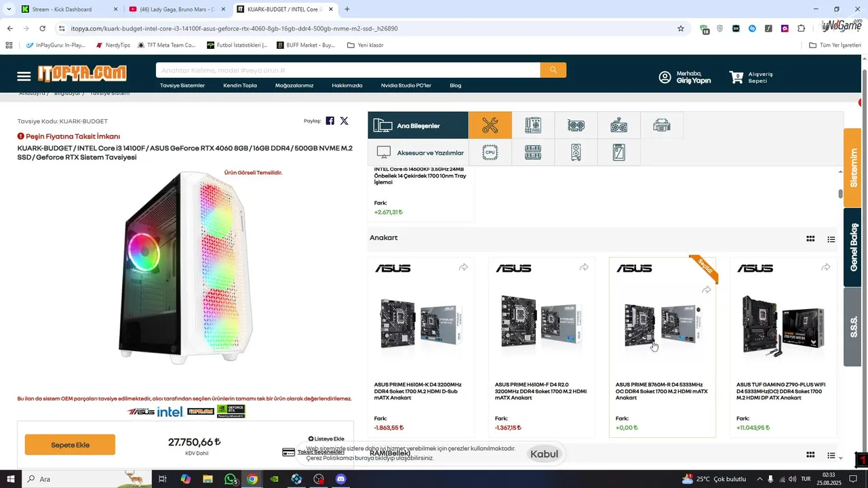The image size is (868, 488).
Task: Click Listeye Ekle link
Action: coord(326,439)
